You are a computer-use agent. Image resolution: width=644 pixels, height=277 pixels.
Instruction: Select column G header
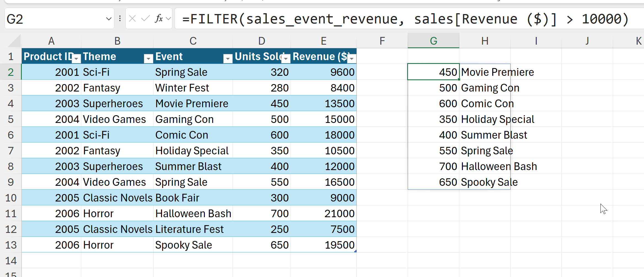[x=433, y=41]
